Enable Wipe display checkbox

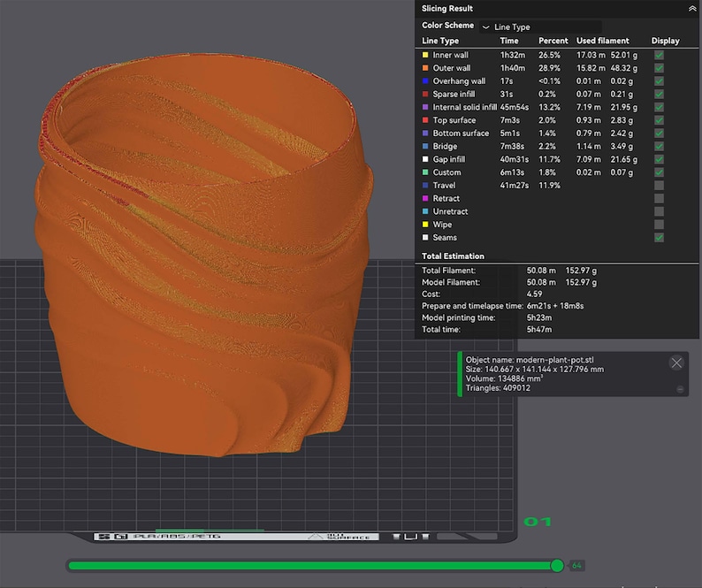tap(659, 224)
